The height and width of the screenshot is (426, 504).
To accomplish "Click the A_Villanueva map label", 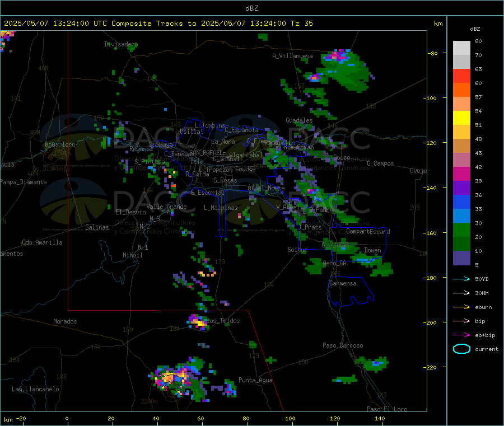I will [292, 56].
